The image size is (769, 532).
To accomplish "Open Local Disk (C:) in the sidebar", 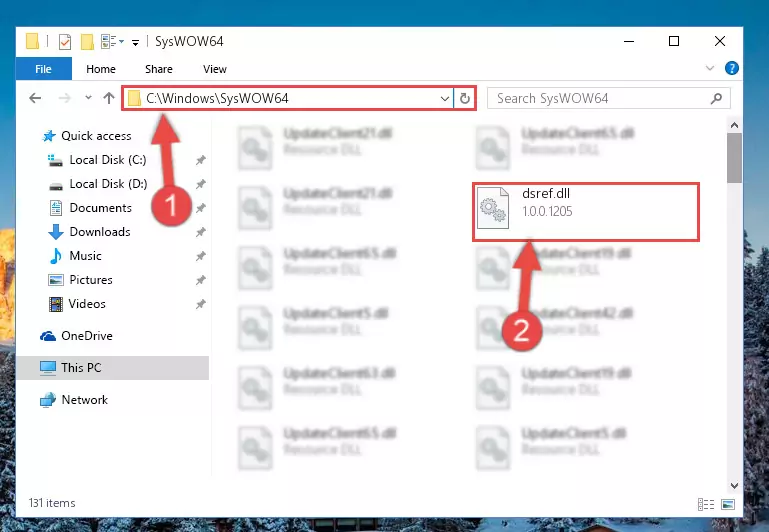I will (x=108, y=160).
